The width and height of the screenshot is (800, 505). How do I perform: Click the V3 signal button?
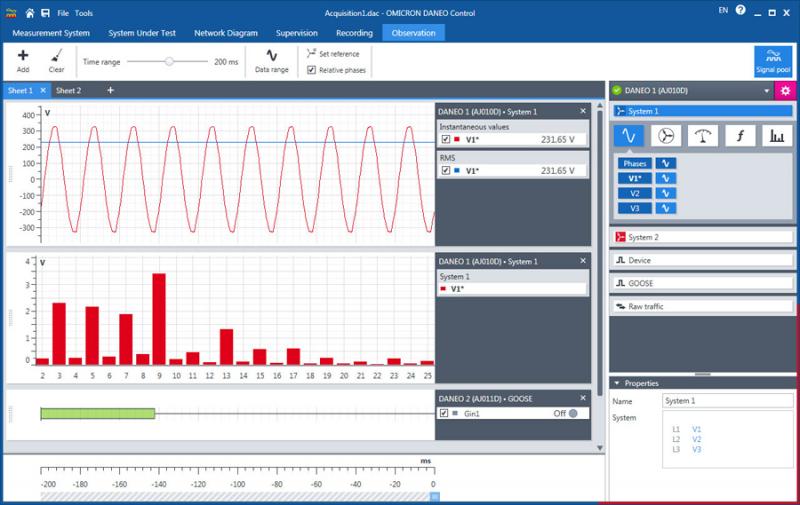tap(635, 208)
